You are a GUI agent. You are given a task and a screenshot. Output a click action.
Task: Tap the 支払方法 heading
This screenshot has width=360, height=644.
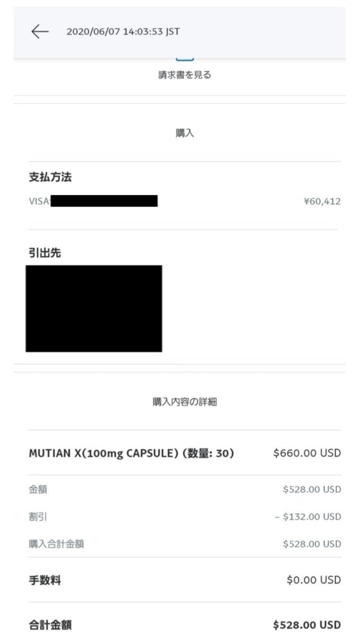pyautogui.click(x=50, y=178)
